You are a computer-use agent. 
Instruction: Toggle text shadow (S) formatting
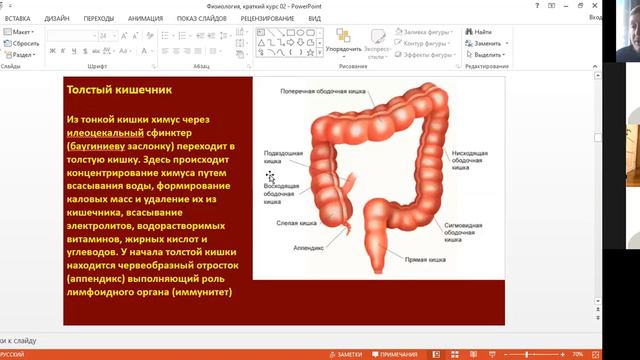(85, 51)
